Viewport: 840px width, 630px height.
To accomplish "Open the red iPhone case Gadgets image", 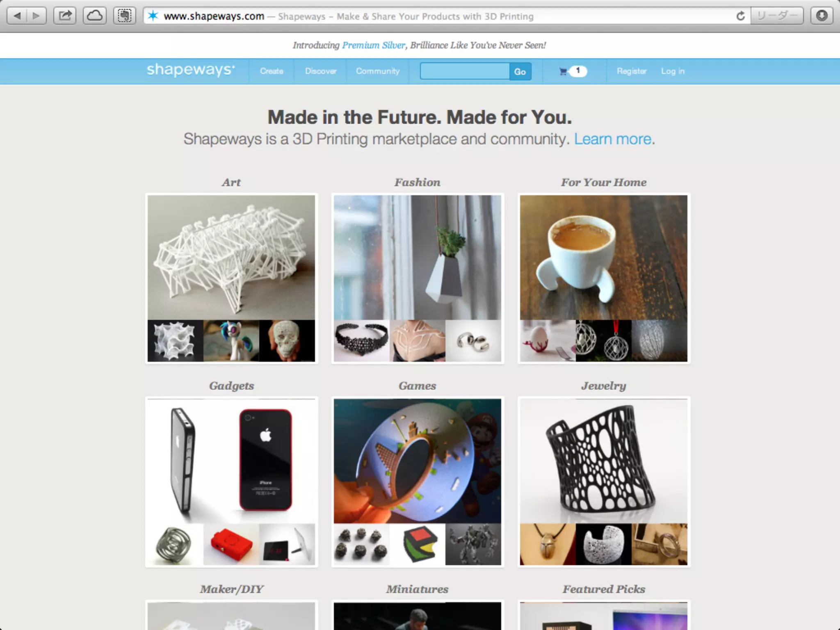I will 266,459.
